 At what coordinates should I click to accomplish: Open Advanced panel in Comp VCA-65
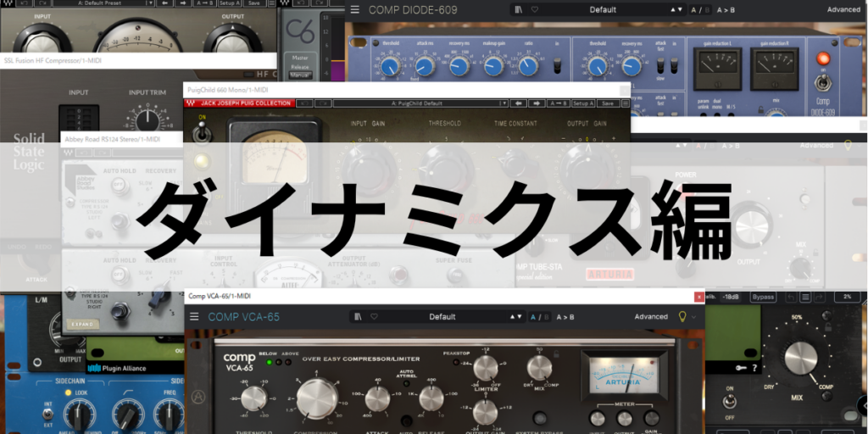(x=651, y=317)
